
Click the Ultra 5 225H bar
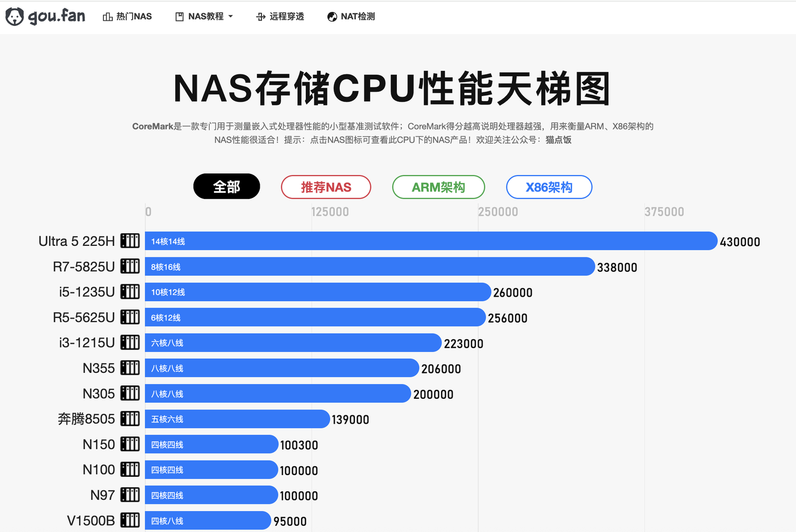click(431, 241)
